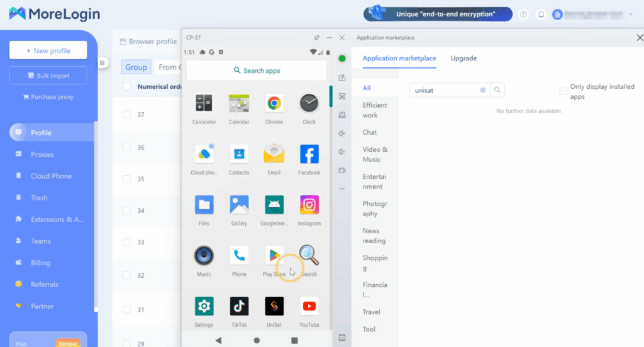Open Cloud Phone in the sidebar
Screen dimensions: 644x347
pyautogui.click(x=51, y=176)
